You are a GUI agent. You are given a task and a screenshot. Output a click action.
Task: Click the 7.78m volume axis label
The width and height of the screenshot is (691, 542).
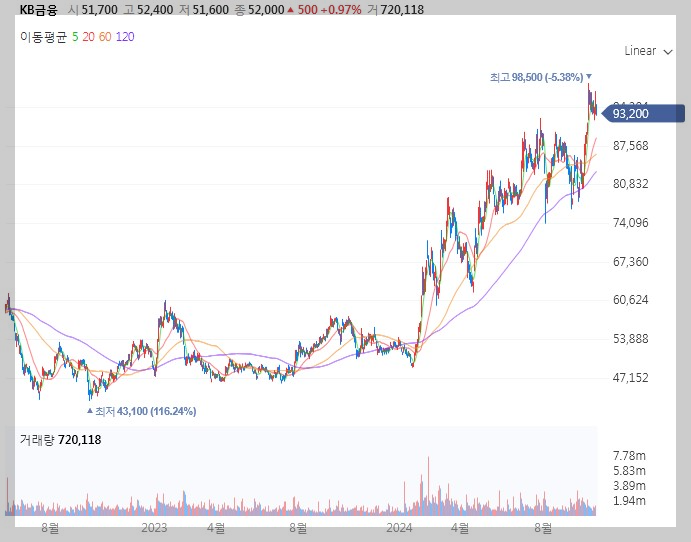coord(629,455)
